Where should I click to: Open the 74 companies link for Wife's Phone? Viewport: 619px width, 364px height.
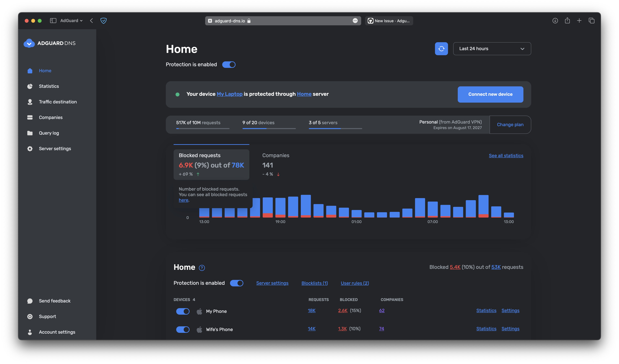click(382, 329)
